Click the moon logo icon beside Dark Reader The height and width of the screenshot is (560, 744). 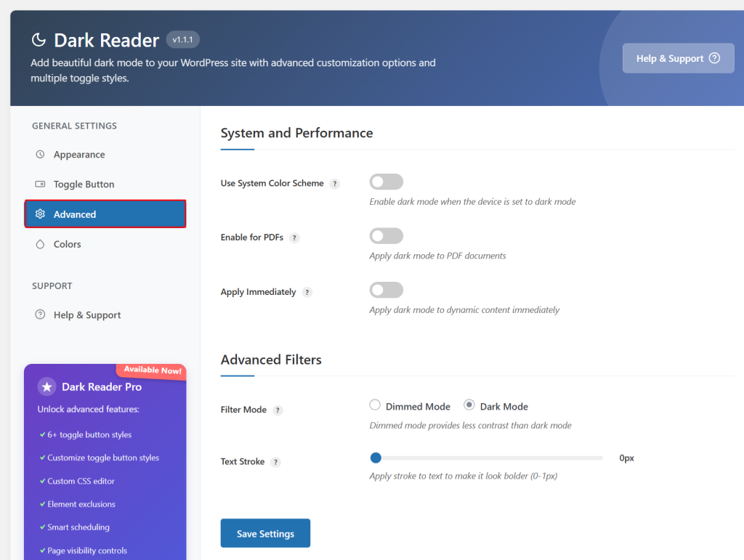click(x=39, y=40)
